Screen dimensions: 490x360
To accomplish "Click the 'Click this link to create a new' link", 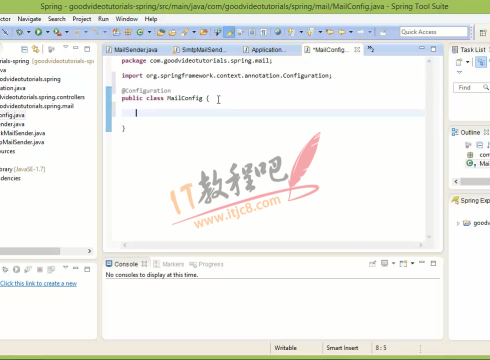I will pos(38,283).
